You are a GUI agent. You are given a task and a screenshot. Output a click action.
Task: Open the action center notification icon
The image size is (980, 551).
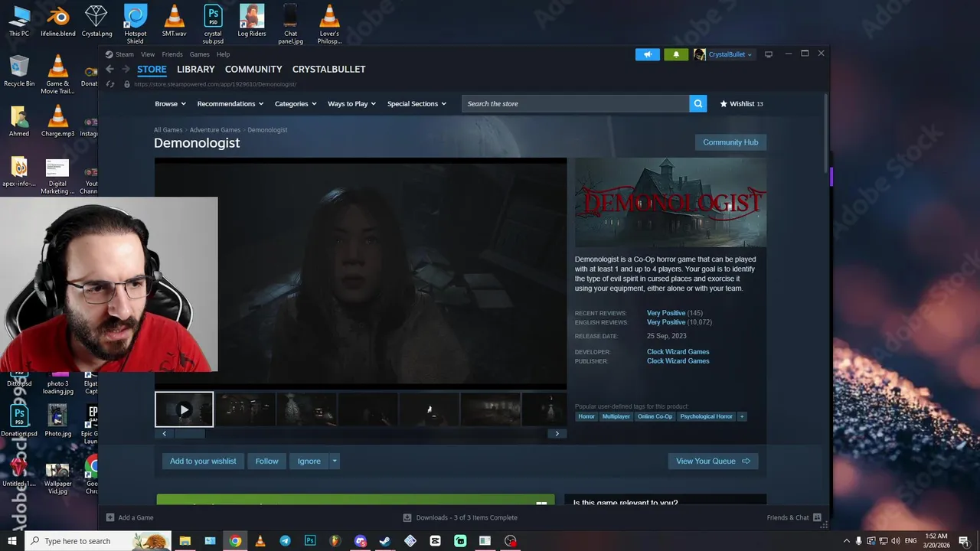click(x=964, y=541)
